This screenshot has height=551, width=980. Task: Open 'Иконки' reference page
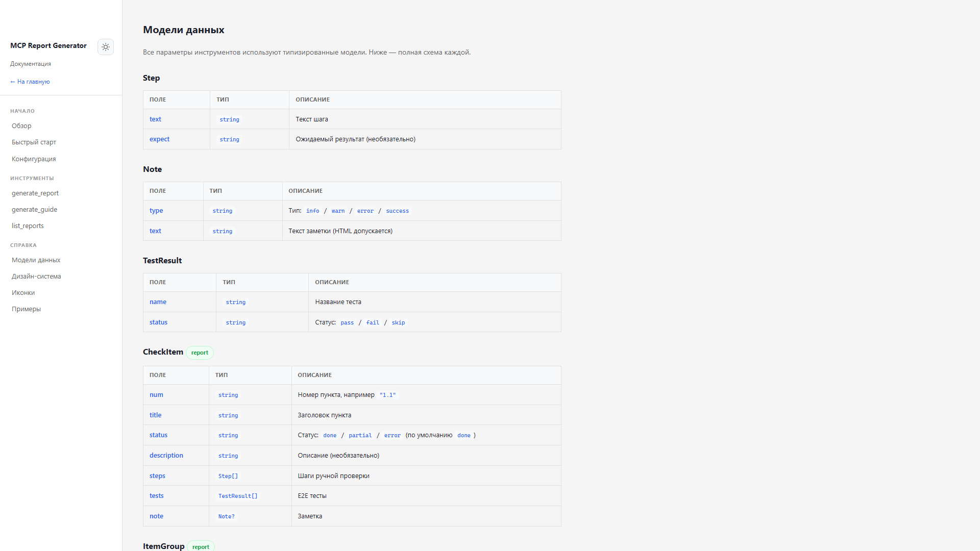click(23, 293)
